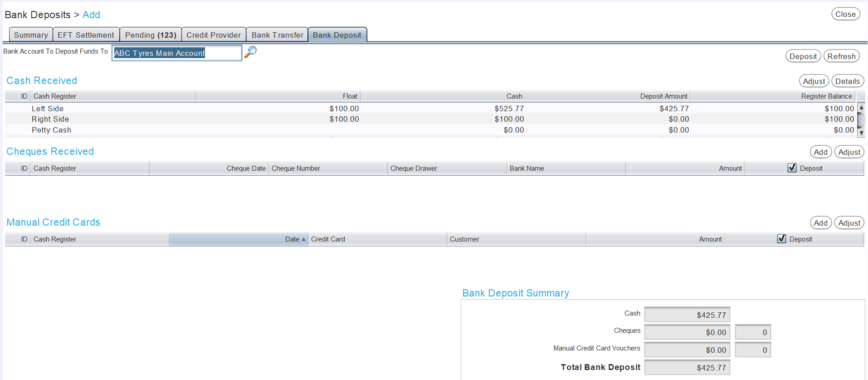Click the Add breadcrumb link

(x=91, y=15)
